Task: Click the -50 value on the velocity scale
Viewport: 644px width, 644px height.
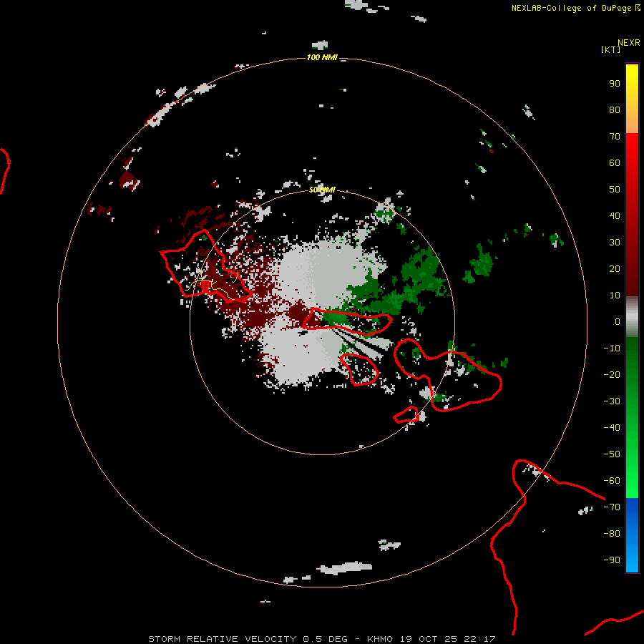Action: pos(612,454)
